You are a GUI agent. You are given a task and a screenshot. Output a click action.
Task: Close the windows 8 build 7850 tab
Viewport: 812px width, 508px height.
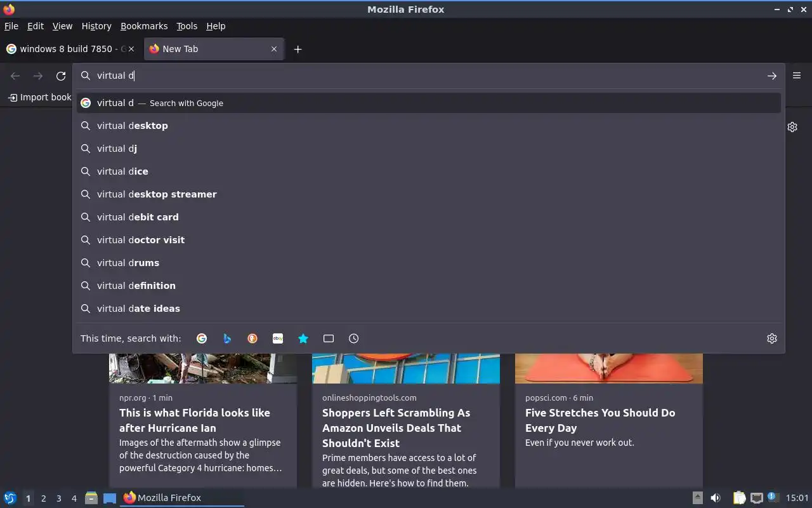[x=131, y=49]
